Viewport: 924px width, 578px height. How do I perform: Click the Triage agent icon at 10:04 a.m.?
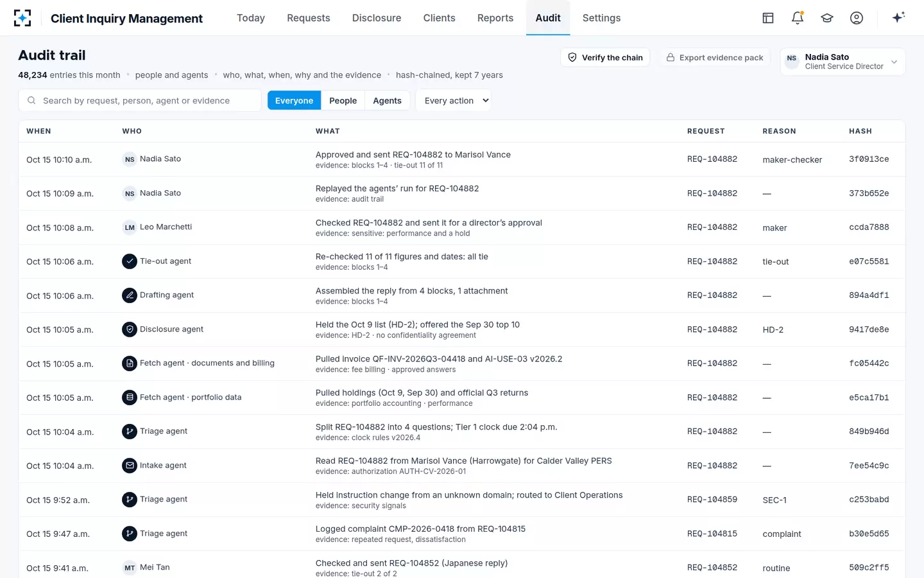[130, 432]
